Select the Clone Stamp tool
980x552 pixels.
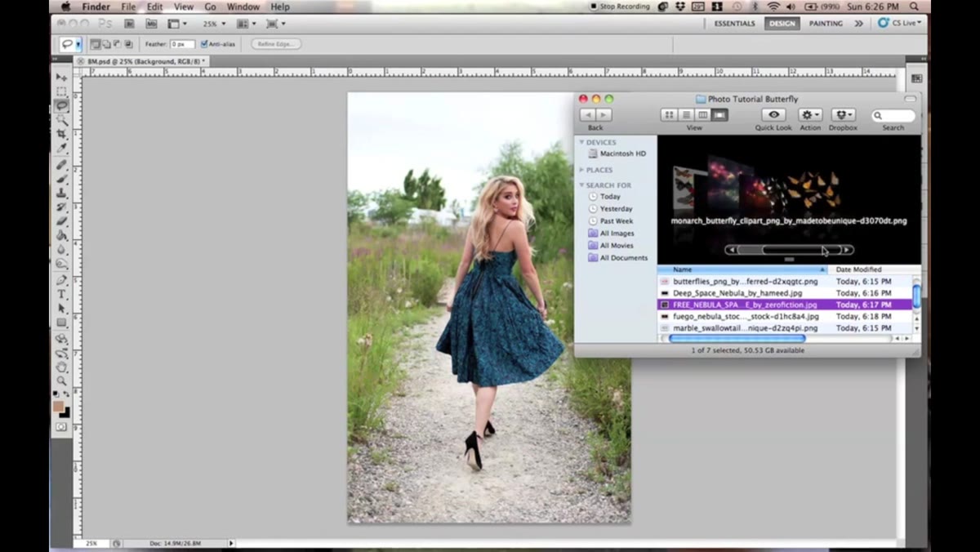[61, 193]
